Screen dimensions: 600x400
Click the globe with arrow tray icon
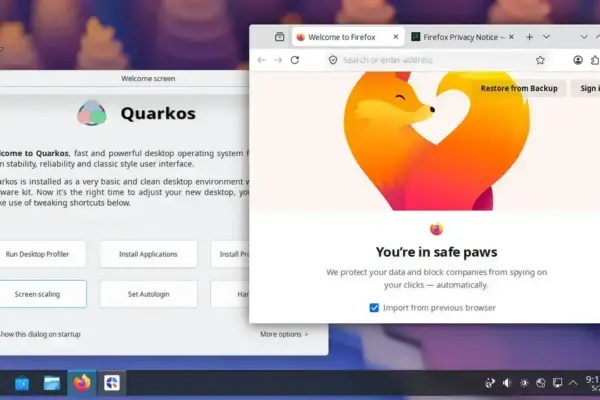coord(490,383)
